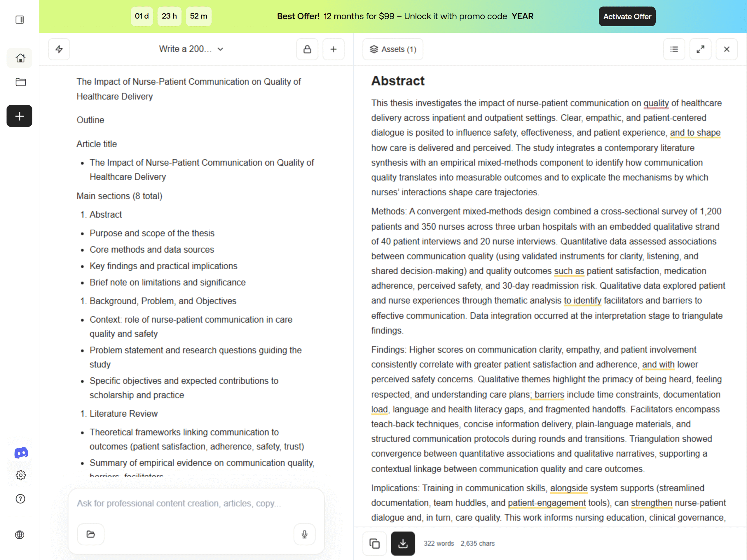Image resolution: width=747 pixels, height=560 pixels.
Task: Open the folder icon in sidebar
Action: [20, 82]
